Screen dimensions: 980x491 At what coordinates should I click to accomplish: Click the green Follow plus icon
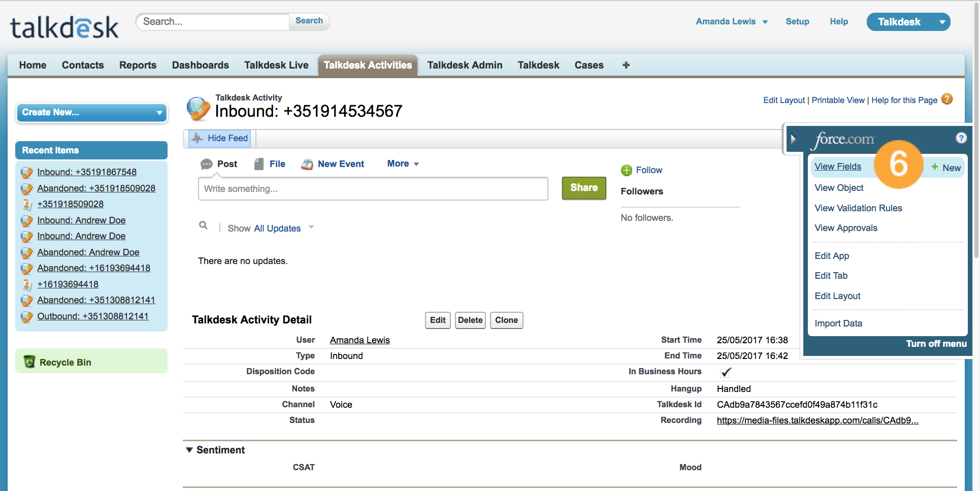pos(627,170)
